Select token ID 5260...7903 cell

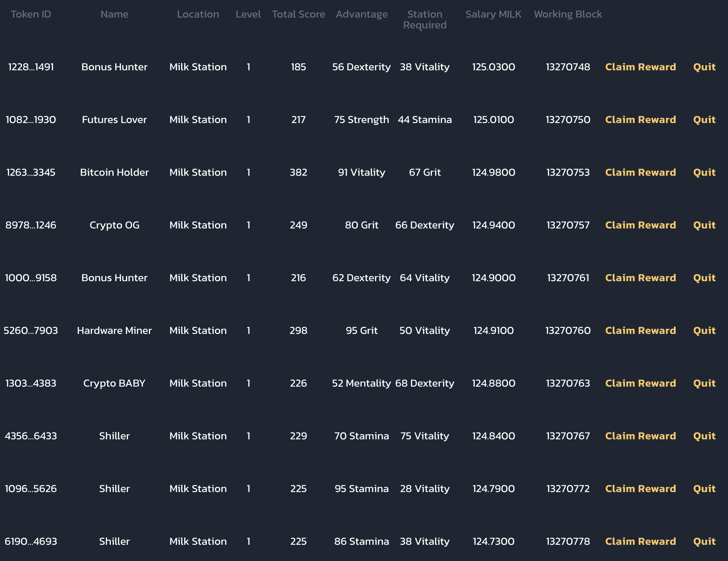click(31, 331)
